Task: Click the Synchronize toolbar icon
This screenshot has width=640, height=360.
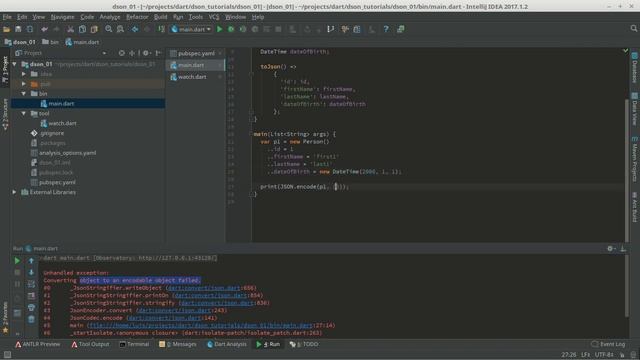Action: [x=30, y=29]
